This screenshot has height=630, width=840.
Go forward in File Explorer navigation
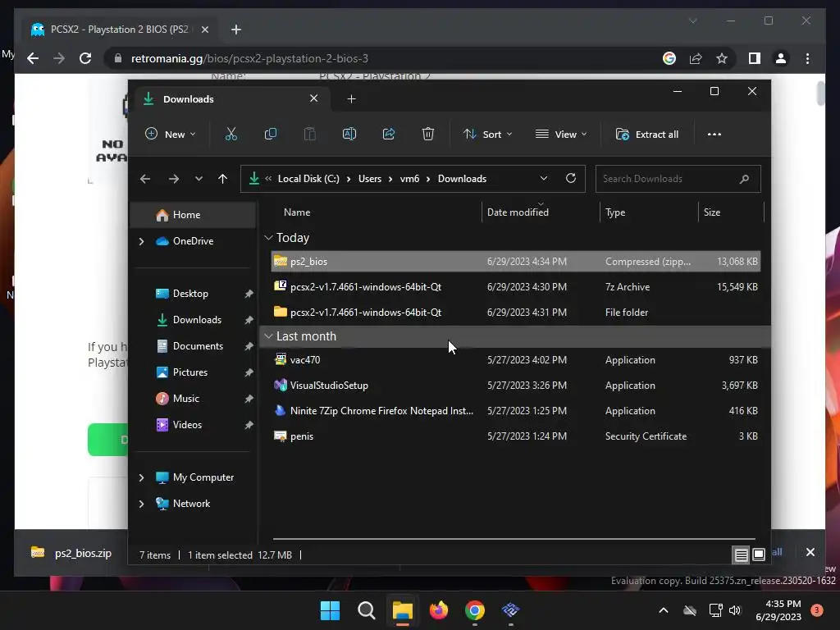tap(174, 179)
